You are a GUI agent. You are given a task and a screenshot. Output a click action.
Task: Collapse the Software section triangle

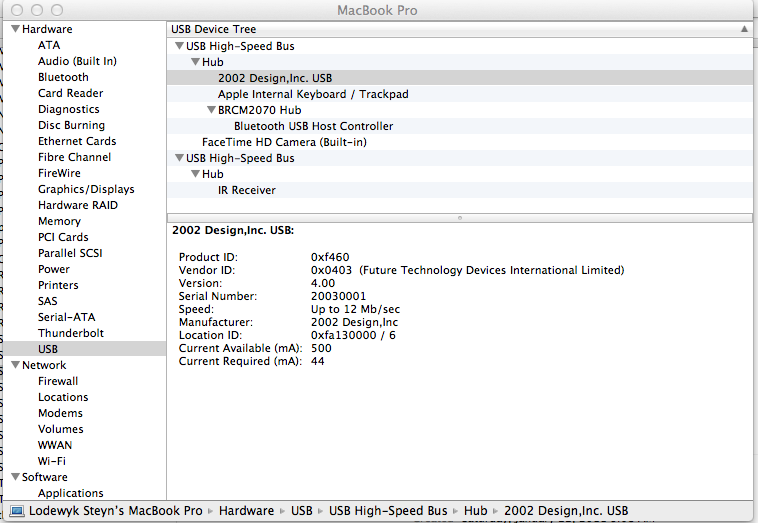pyautogui.click(x=14, y=477)
